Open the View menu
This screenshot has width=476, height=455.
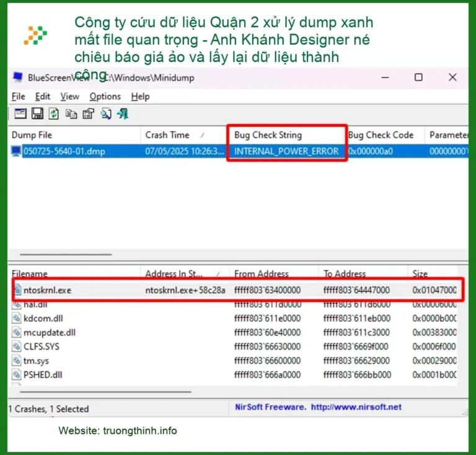pos(69,97)
